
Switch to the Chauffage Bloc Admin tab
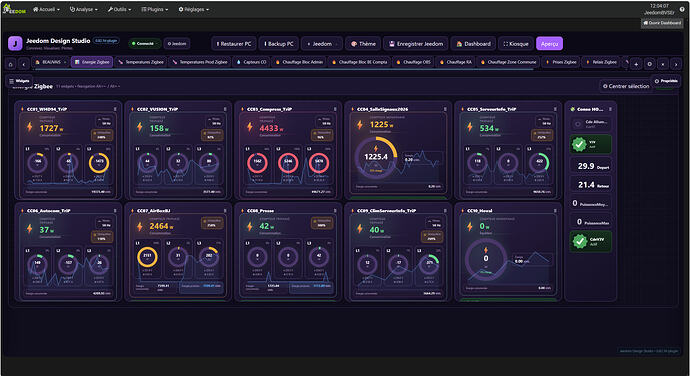tap(299, 62)
